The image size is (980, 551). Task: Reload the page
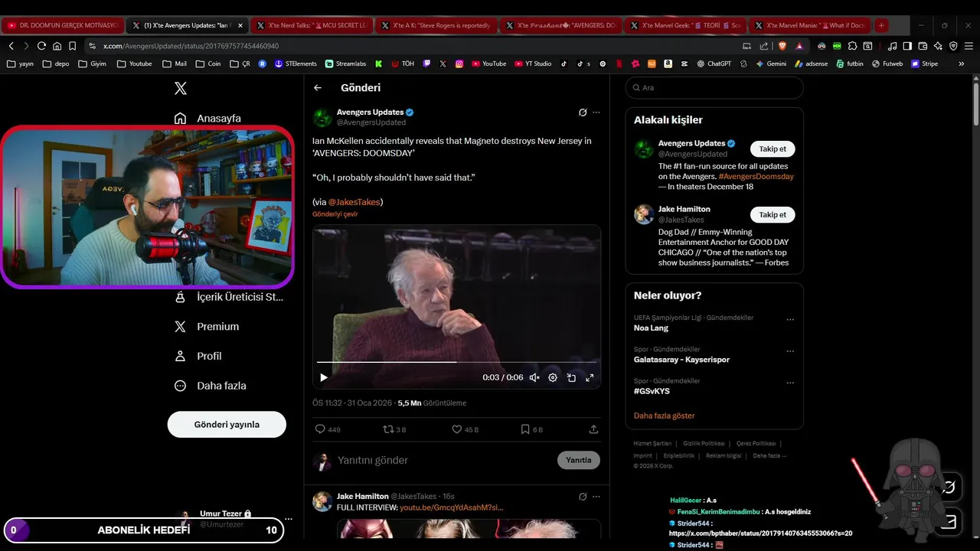coord(42,46)
